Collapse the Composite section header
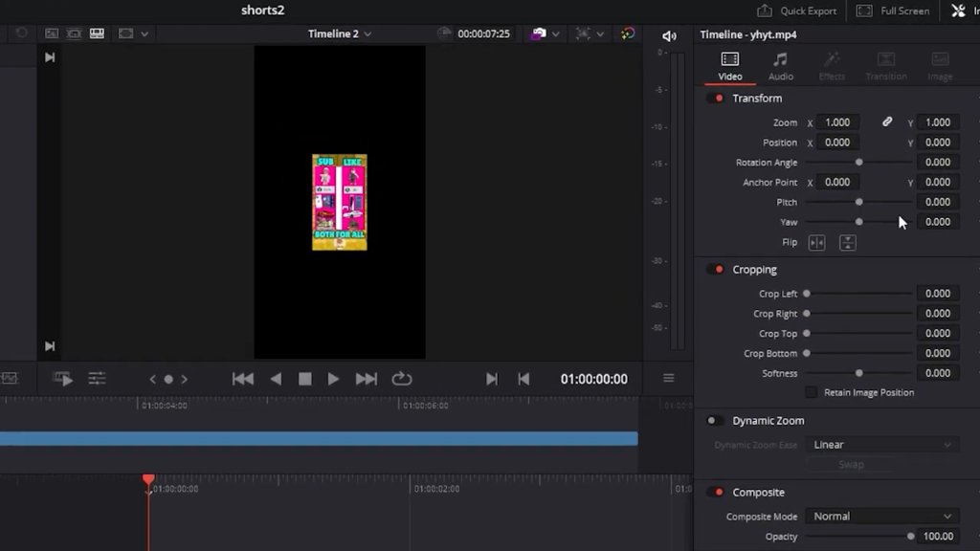 pos(758,493)
